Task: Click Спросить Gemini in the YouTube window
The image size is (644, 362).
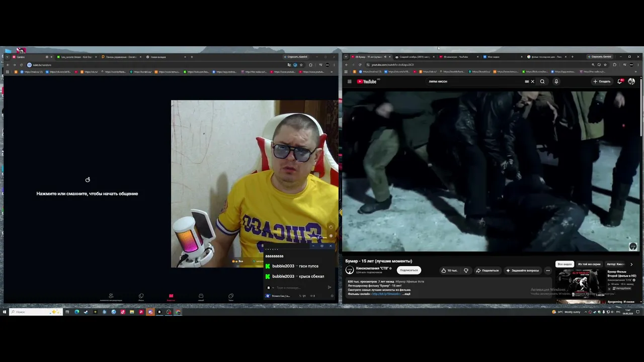Action: point(599,57)
